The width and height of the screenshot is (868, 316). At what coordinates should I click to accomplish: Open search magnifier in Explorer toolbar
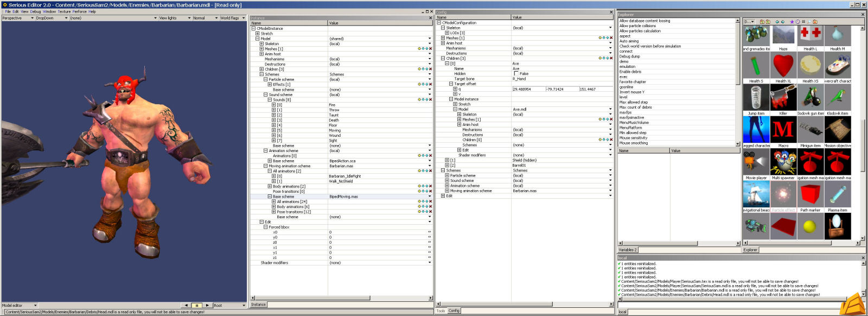[x=809, y=22]
